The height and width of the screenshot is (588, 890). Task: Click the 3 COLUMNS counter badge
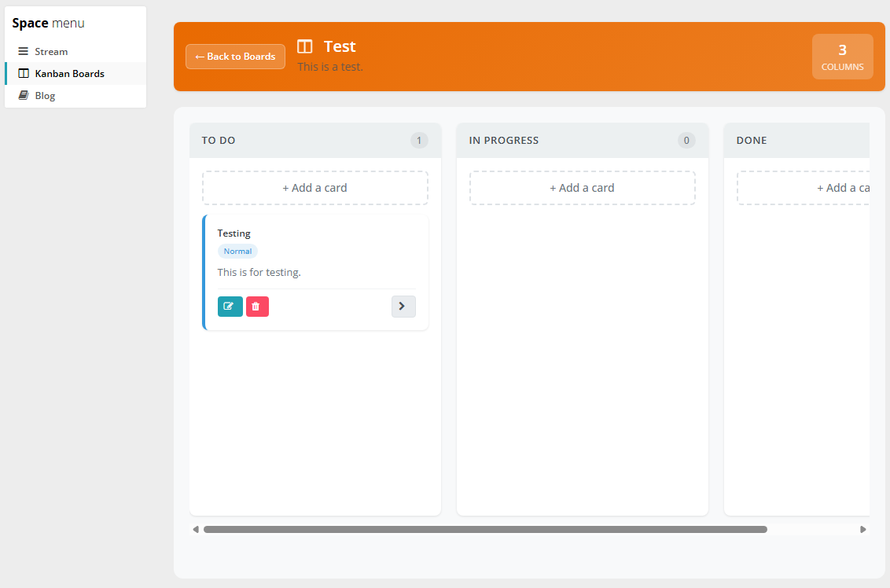842,57
